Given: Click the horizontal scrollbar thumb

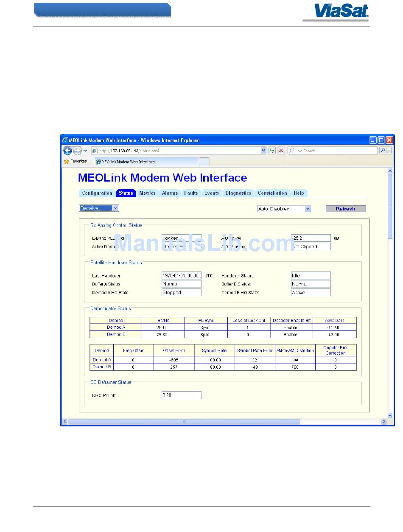Looking at the screenshot, I should click(x=184, y=422).
